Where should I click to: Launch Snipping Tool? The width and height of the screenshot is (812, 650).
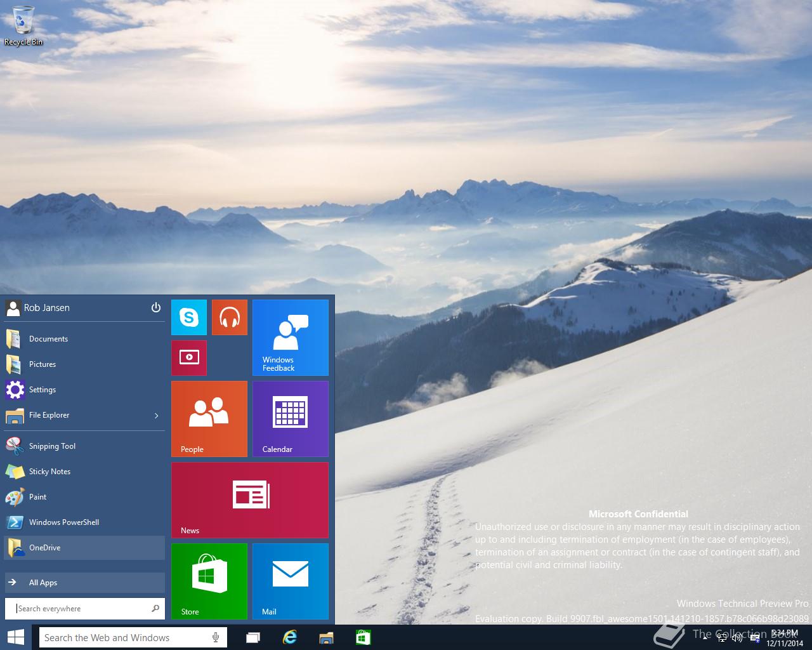click(x=84, y=446)
